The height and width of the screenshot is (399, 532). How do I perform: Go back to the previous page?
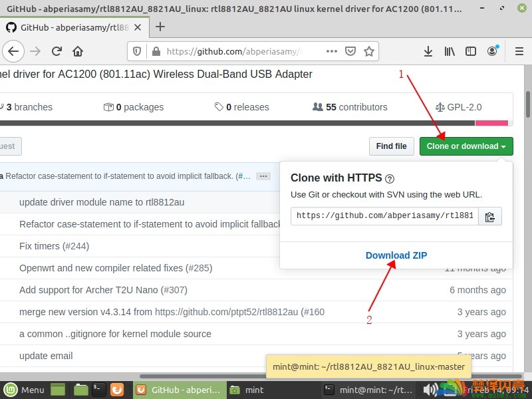click(13, 51)
